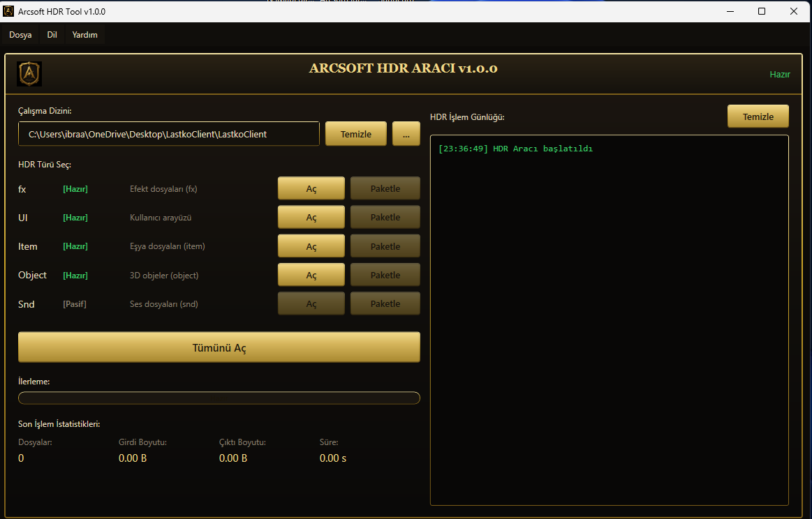Clear the working directory with Temizle

pyautogui.click(x=356, y=134)
